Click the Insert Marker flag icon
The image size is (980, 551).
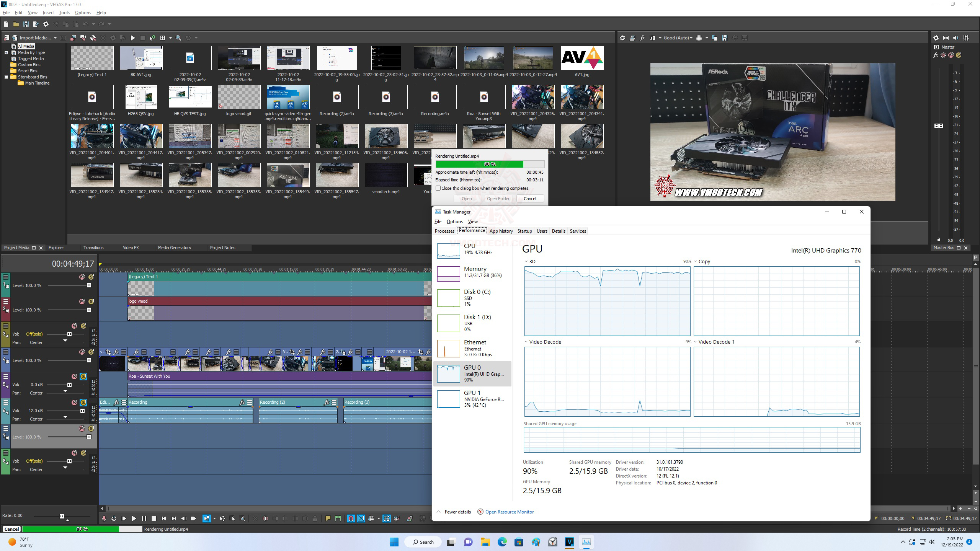point(328,518)
